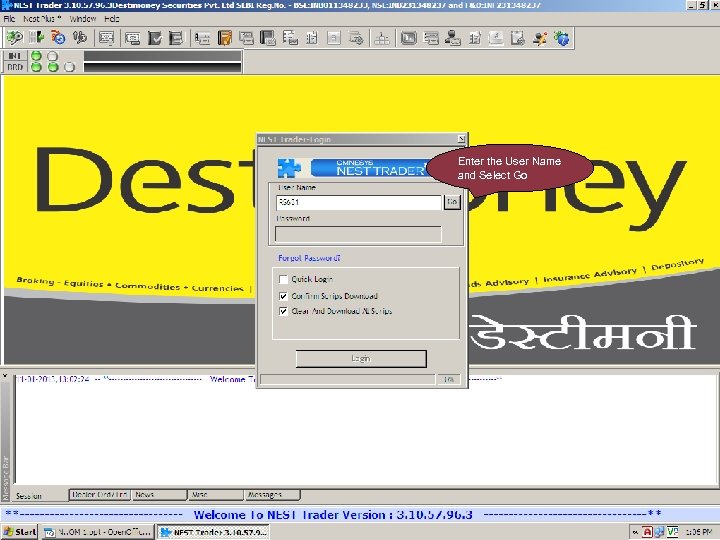Open the Help menu
The width and height of the screenshot is (720, 540).
(x=112, y=19)
